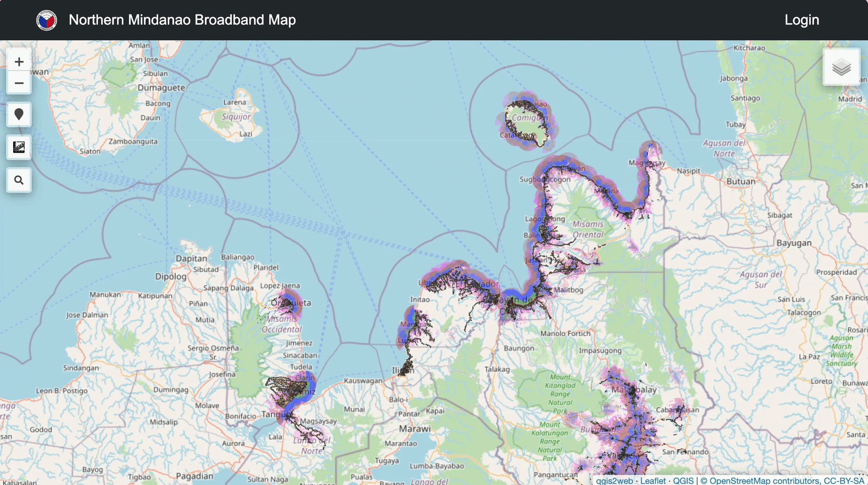
Task: Click the NTC logo in header
Action: [x=47, y=20]
